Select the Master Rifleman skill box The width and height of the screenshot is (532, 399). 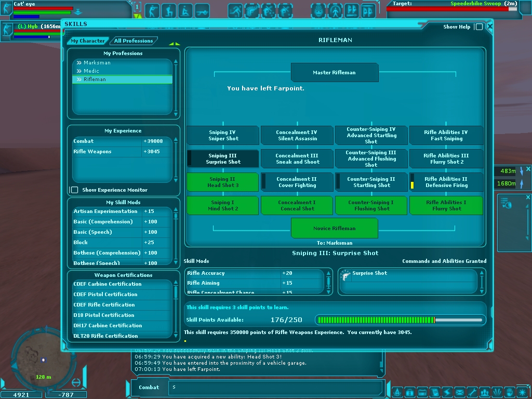point(334,73)
